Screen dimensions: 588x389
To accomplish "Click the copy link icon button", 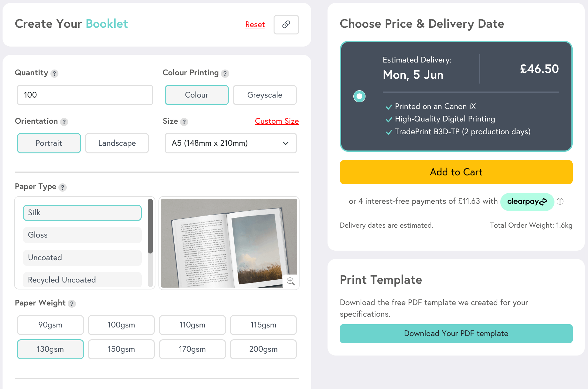I will pos(286,25).
